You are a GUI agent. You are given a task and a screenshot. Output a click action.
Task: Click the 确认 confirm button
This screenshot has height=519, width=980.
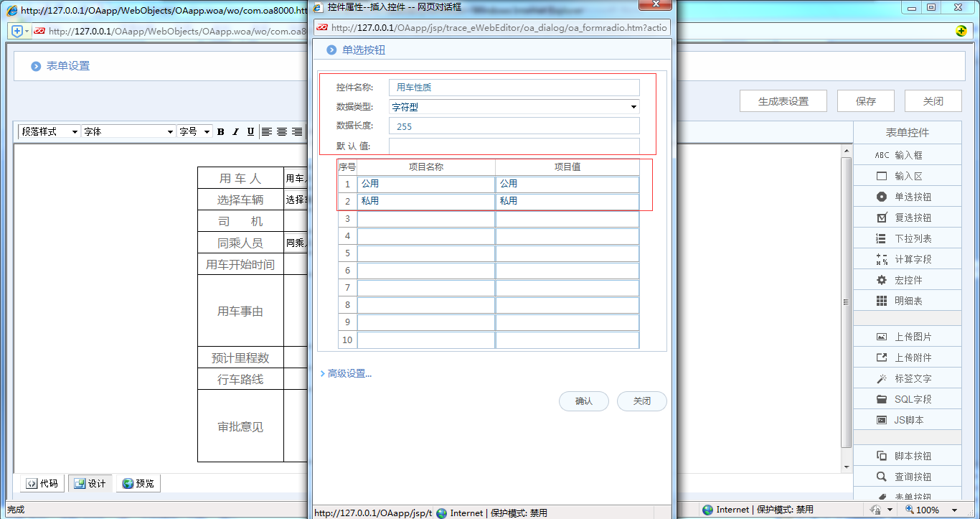(583, 401)
